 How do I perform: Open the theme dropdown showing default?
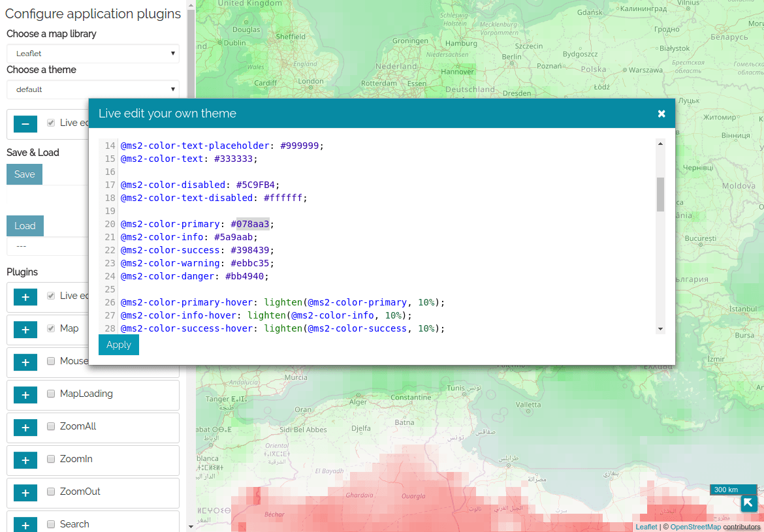93,89
